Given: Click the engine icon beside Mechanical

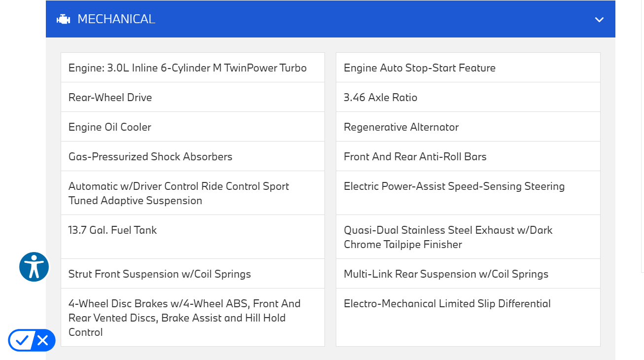Looking at the screenshot, I should coord(63,19).
